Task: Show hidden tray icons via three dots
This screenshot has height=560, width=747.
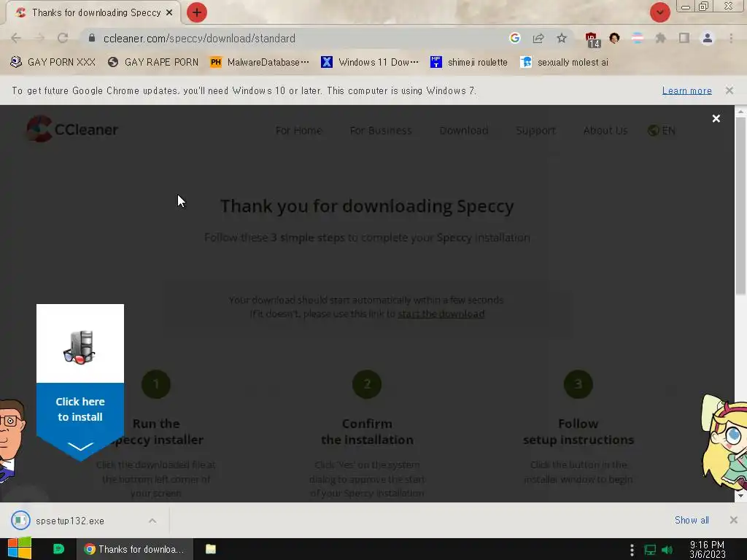Action: coord(632,550)
